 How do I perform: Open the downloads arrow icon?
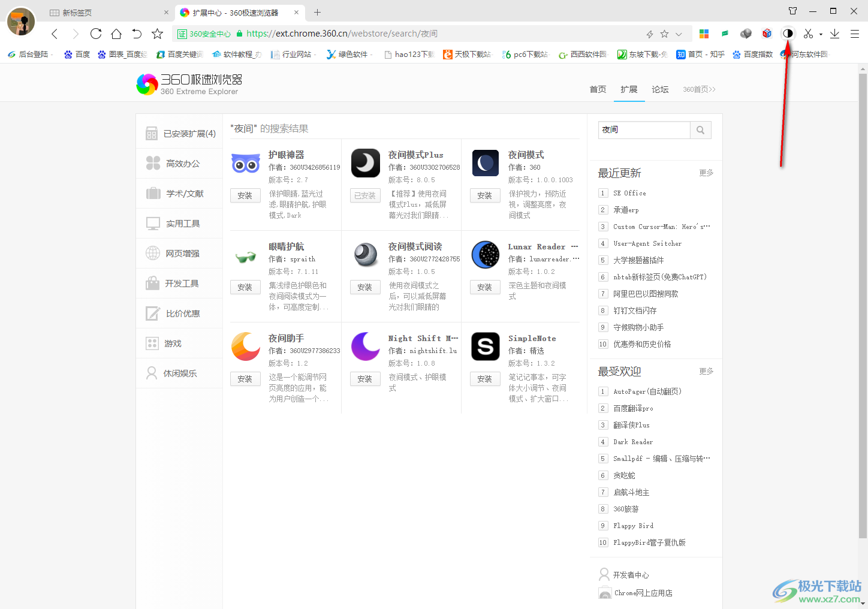pos(834,34)
